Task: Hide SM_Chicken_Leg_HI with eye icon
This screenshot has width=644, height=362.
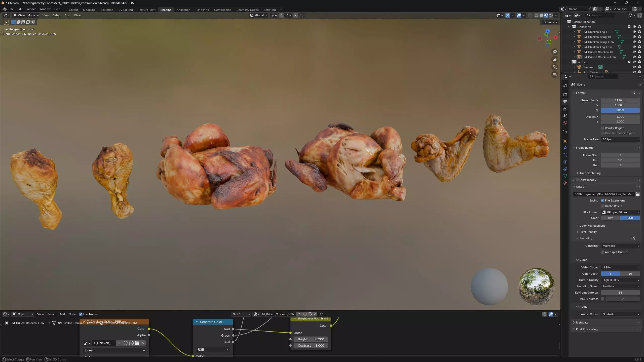Action: pos(634,32)
